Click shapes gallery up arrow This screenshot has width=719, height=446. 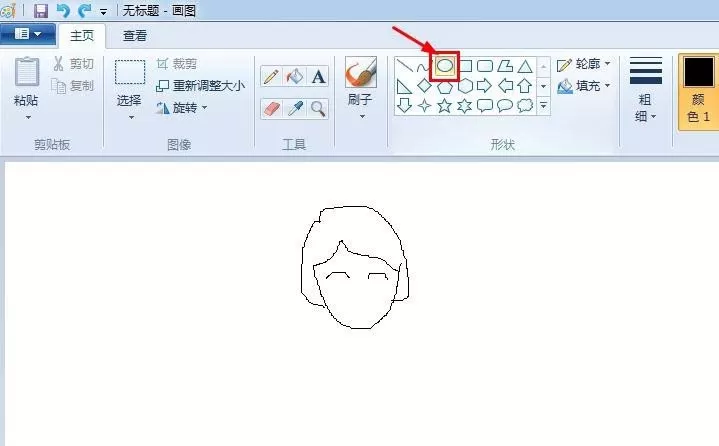pos(543,66)
